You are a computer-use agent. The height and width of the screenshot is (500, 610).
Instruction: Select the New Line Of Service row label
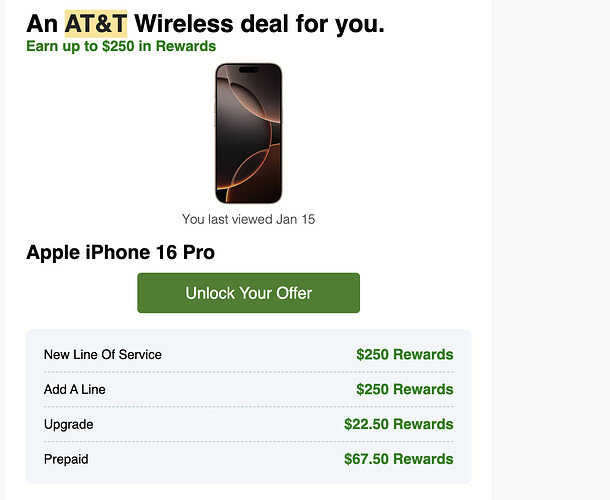tap(103, 354)
